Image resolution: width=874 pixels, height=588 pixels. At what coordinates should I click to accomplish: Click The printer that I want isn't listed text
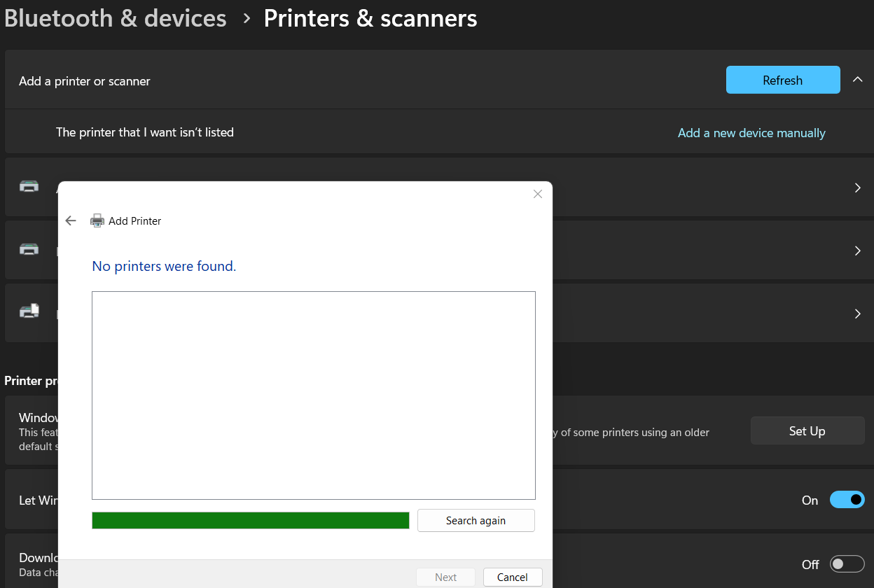[145, 132]
